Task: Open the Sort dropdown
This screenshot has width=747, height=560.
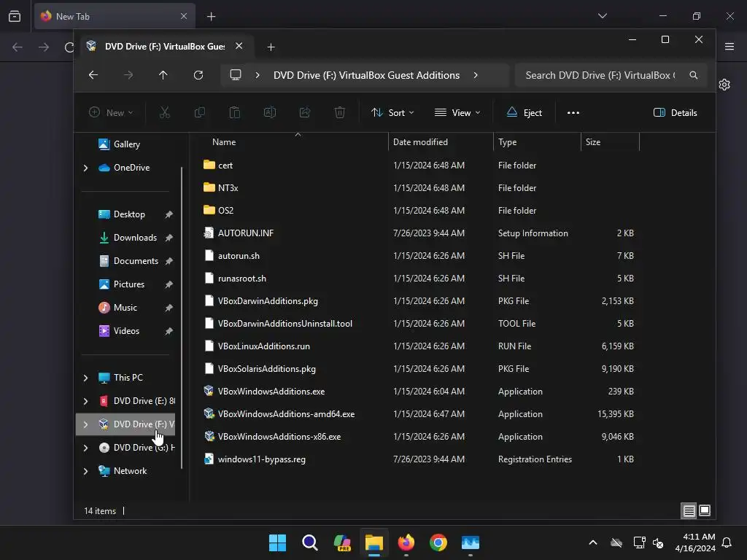Action: point(392,112)
